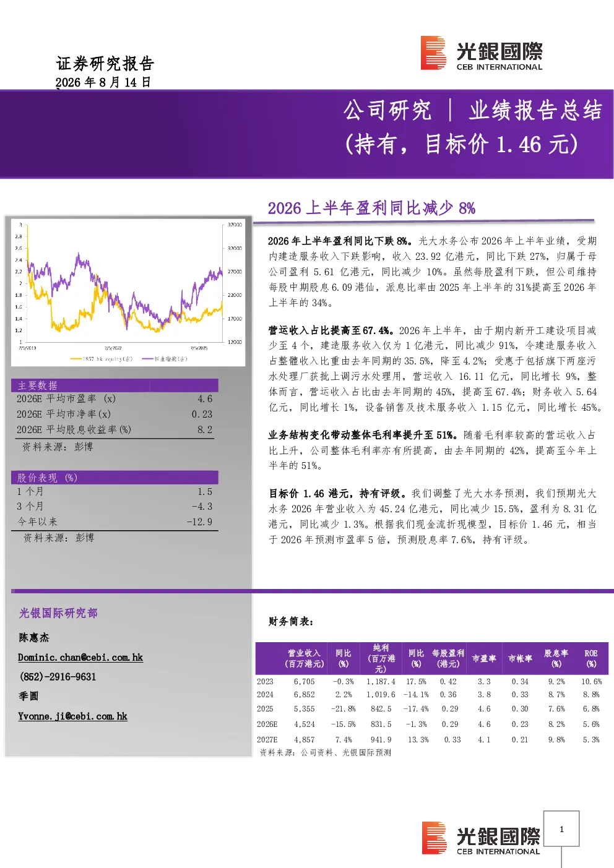Viewport: 614px width, 868px height.
Task: Click page number 1 box
Action: 561,829
